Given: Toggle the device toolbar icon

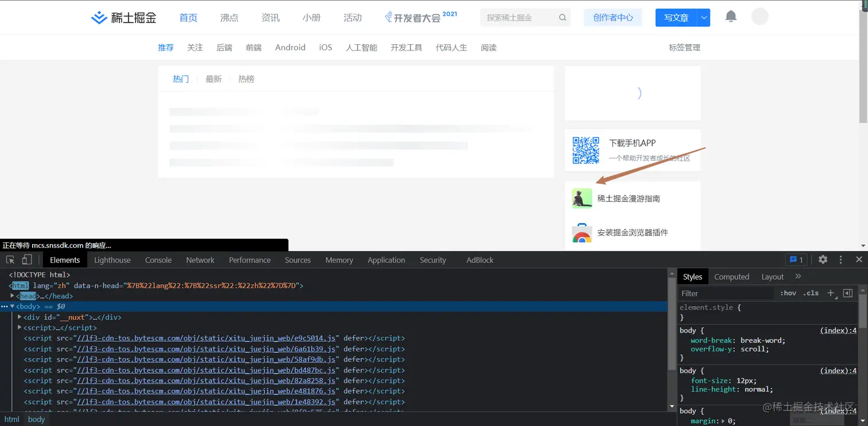Looking at the screenshot, I should (x=27, y=260).
